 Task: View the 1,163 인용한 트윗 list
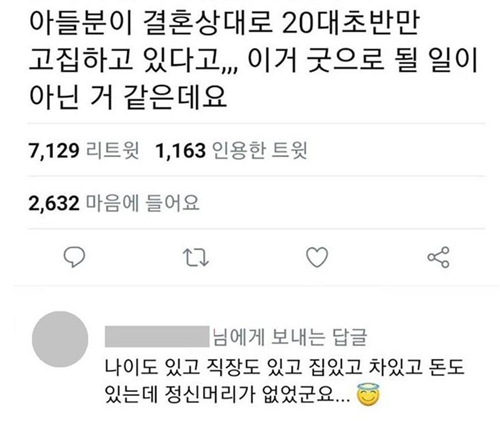click(x=231, y=150)
